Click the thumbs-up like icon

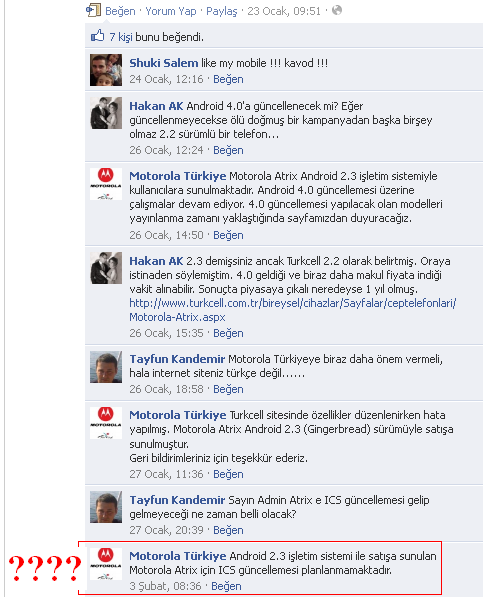97,36
